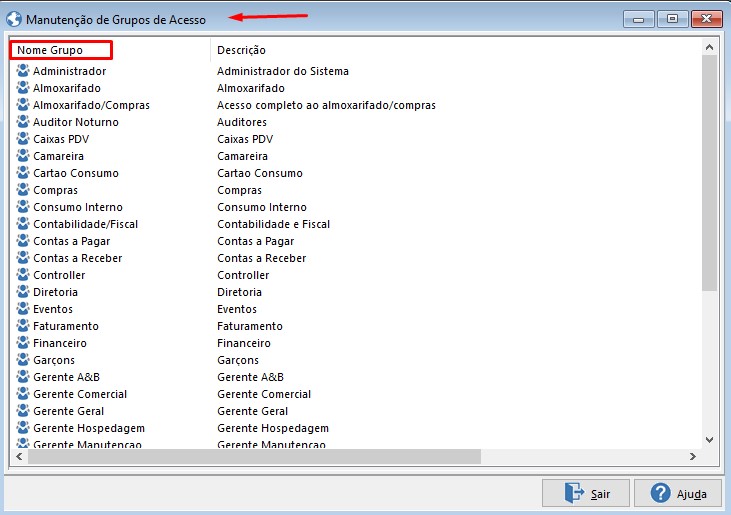Click the Sair exit button

pyautogui.click(x=586, y=493)
